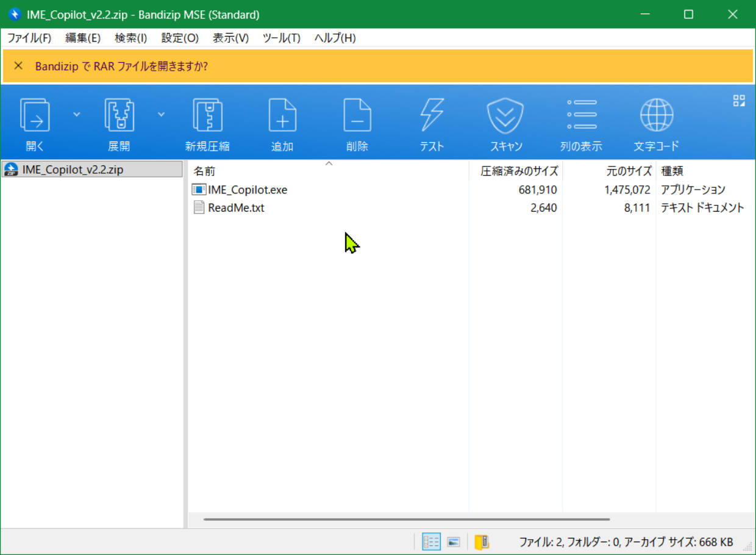
Task: Open the ファイル(F) menu
Action: pyautogui.click(x=29, y=38)
